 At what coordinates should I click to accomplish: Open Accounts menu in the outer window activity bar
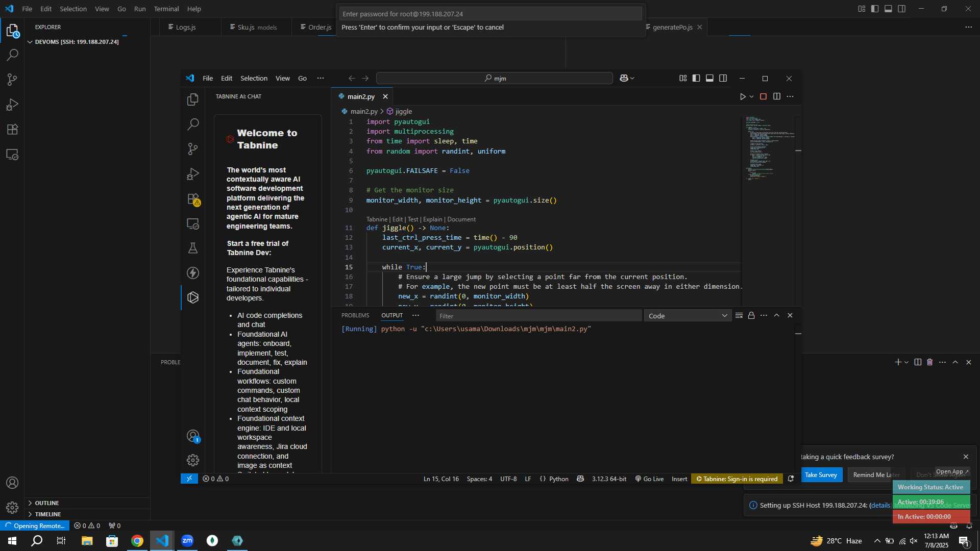pos(12,483)
